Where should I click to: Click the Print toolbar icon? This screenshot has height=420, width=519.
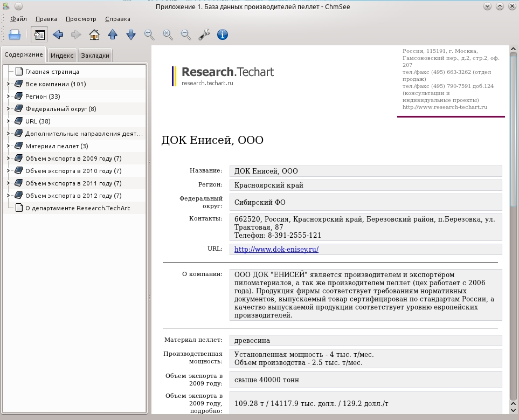click(x=15, y=35)
